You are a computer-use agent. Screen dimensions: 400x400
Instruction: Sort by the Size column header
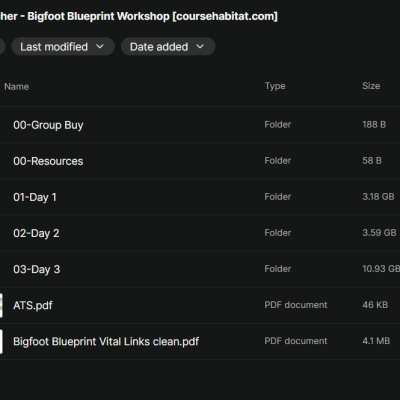(x=371, y=86)
